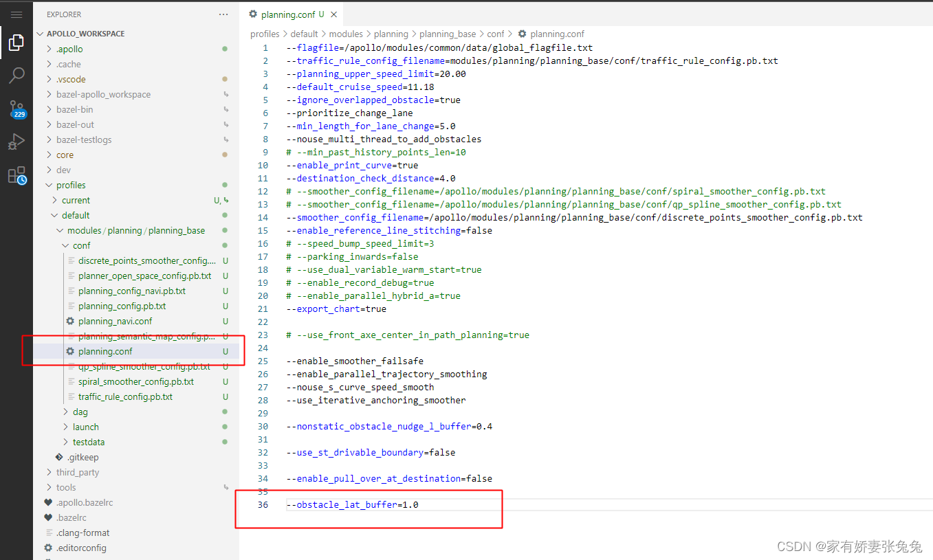Click the --nonstatic_obstacle_nudge_l_buffer=0.4 line

coord(389,426)
